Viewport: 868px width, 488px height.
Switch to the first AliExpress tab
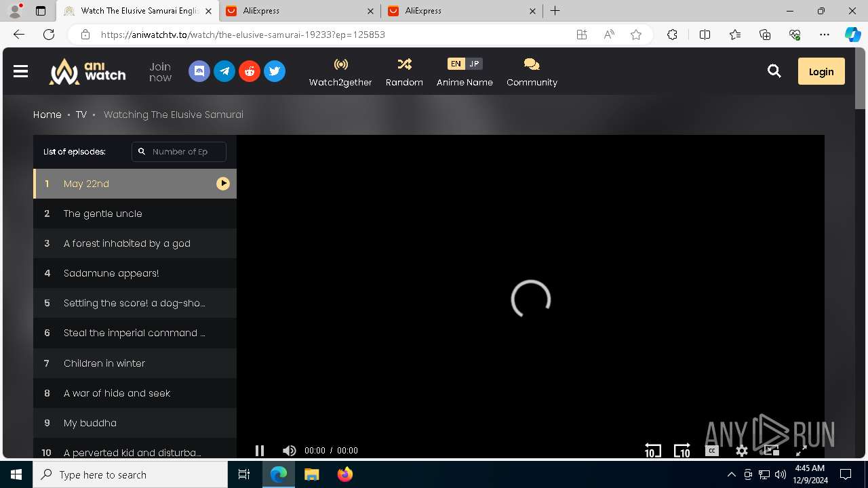click(301, 11)
